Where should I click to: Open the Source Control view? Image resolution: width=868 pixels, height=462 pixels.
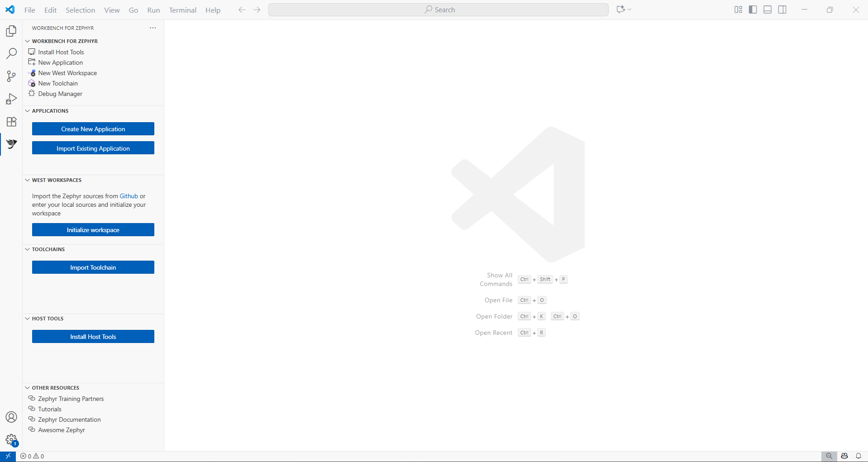[x=11, y=76]
